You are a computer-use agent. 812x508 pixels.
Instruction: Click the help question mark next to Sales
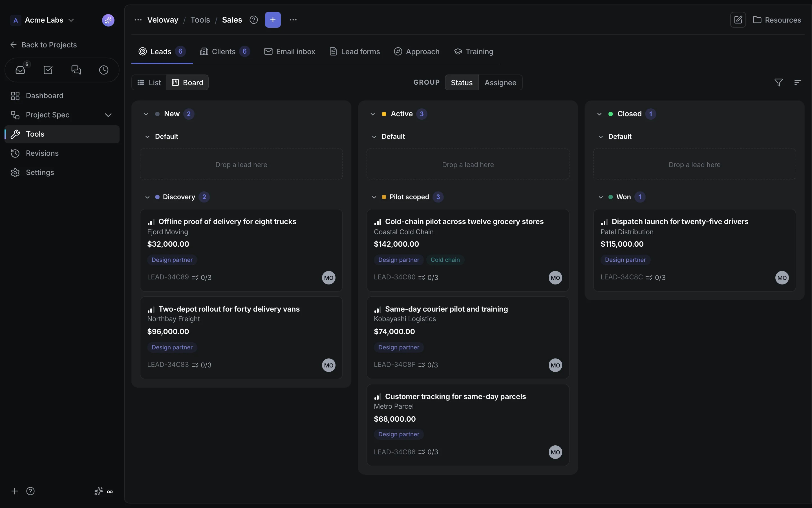pos(254,20)
